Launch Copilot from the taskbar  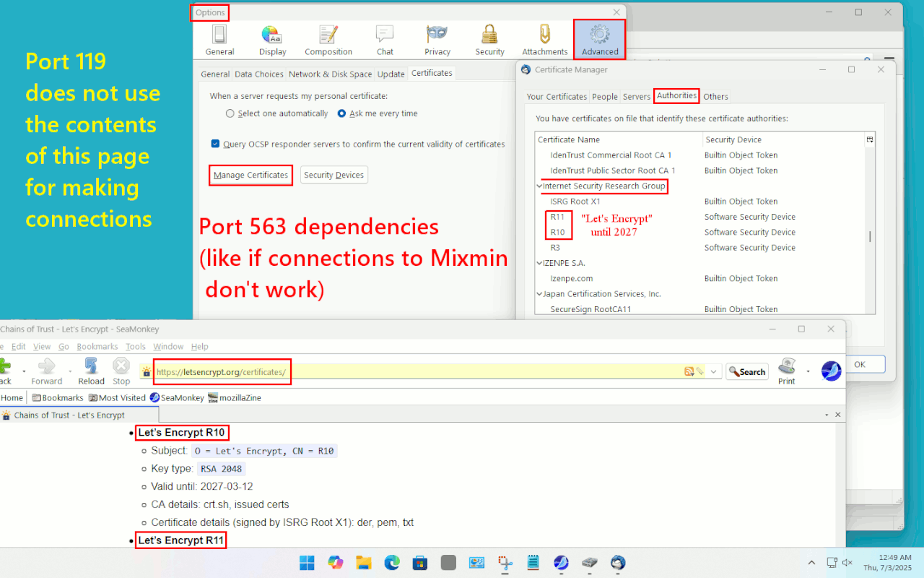click(335, 562)
